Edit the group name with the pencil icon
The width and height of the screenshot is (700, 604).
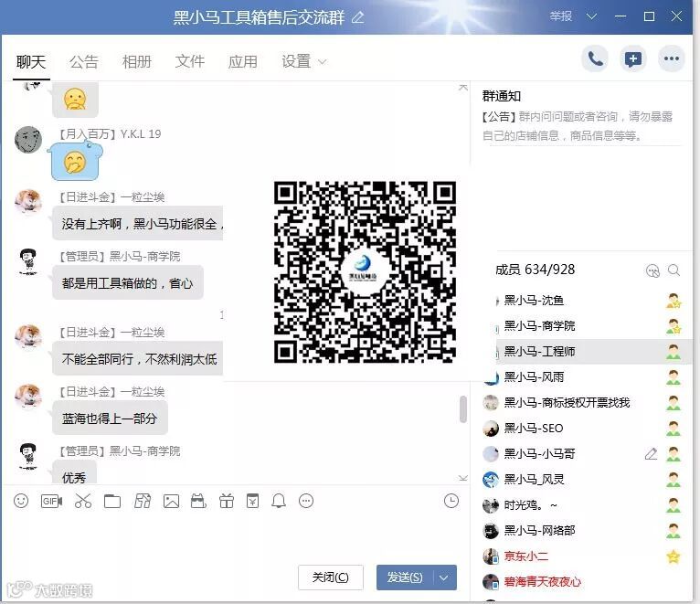point(358,17)
